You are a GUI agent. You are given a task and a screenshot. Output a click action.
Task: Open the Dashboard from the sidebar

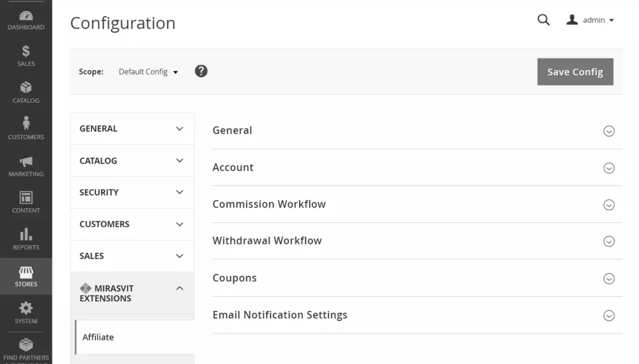[x=26, y=20]
